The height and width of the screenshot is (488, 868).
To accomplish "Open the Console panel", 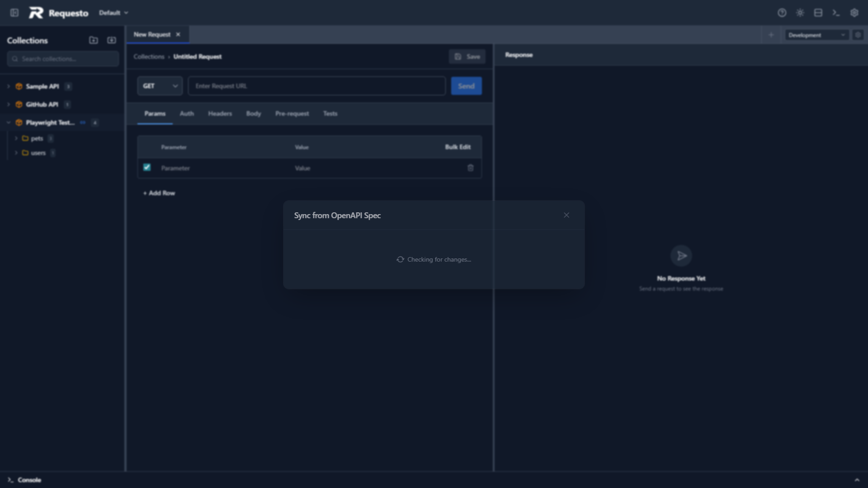I will pyautogui.click(x=24, y=480).
